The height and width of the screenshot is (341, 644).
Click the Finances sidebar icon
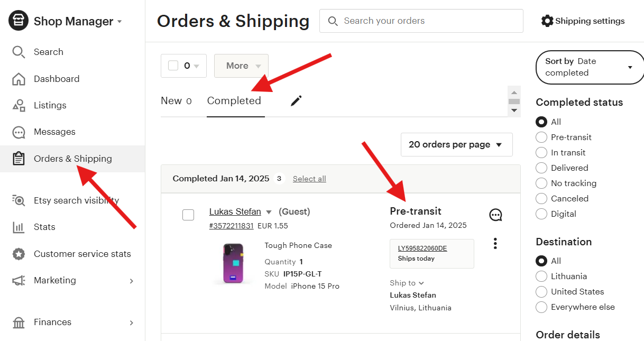click(x=18, y=322)
